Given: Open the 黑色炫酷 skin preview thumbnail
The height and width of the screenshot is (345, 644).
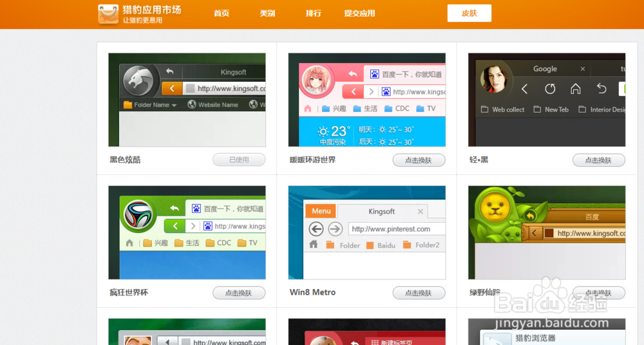Looking at the screenshot, I should tap(187, 100).
